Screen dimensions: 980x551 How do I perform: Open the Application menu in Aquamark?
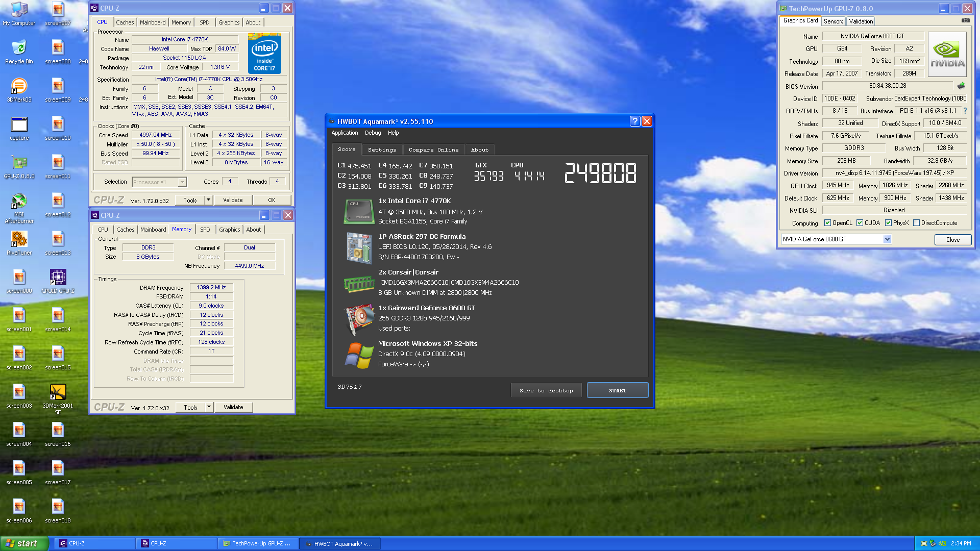point(345,133)
